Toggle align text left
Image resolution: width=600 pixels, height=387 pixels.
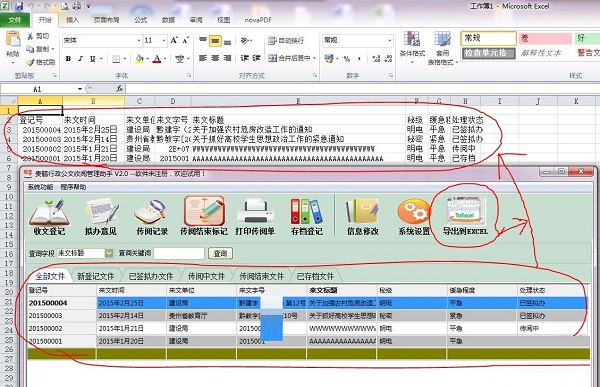tap(203, 58)
